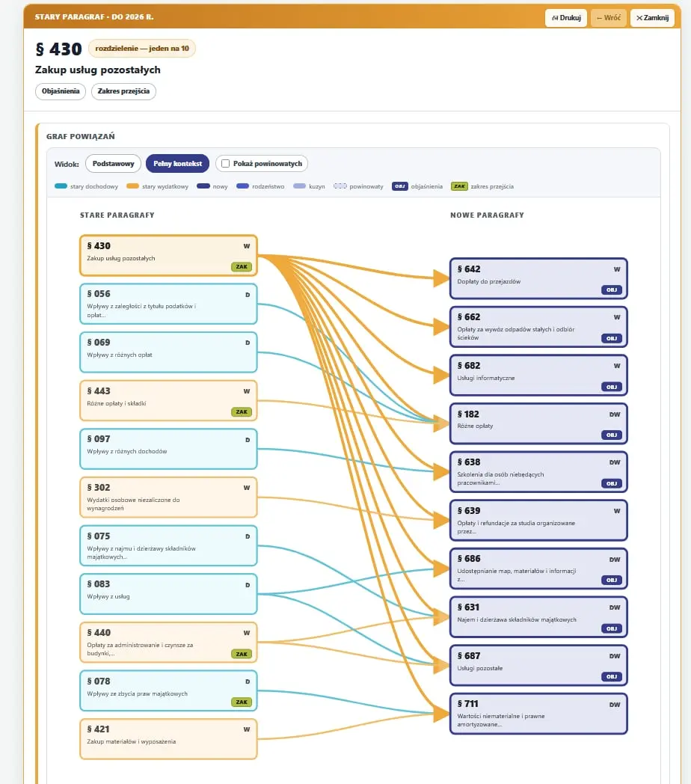
Task: Select the § 069 Wpływy z różnych opłat node
Action: (168, 352)
